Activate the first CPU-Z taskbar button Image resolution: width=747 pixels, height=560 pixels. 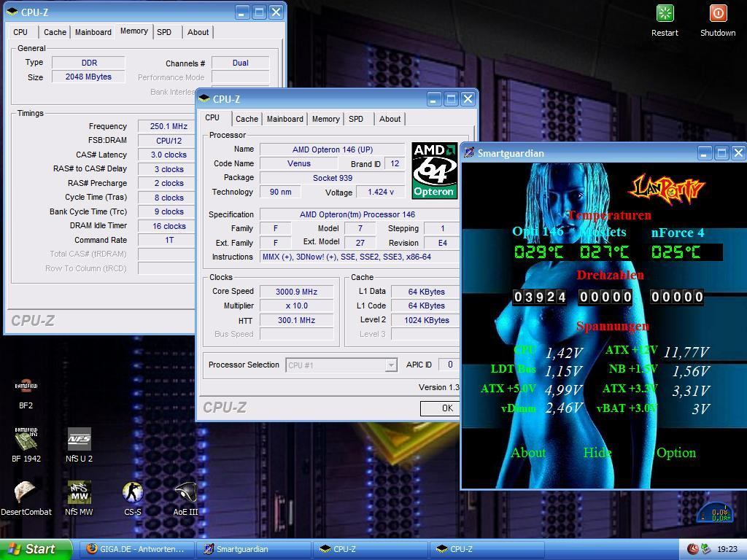(x=370, y=549)
